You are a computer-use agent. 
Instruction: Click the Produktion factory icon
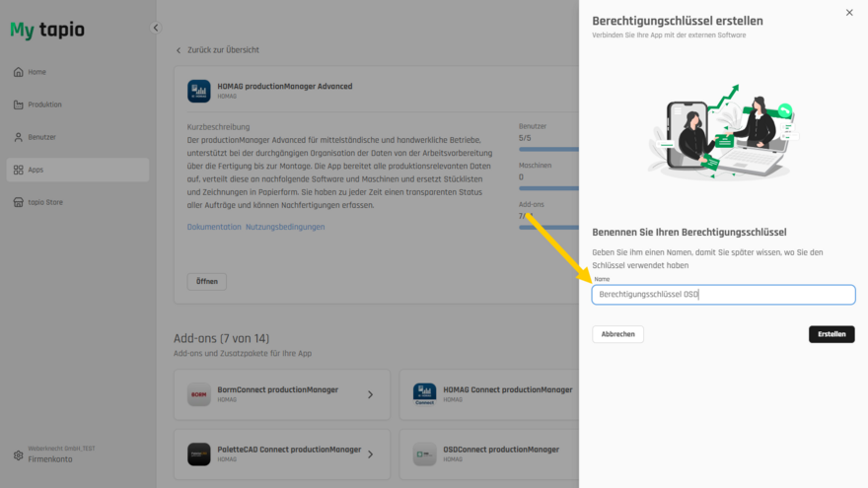click(x=19, y=105)
